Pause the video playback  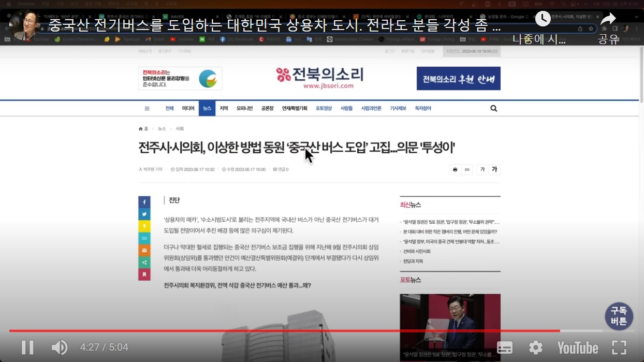(27, 347)
